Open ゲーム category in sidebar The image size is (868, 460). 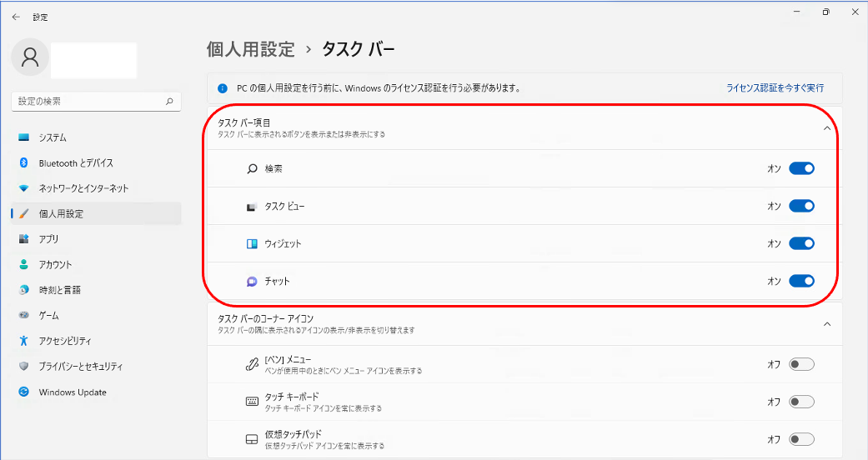97,315
